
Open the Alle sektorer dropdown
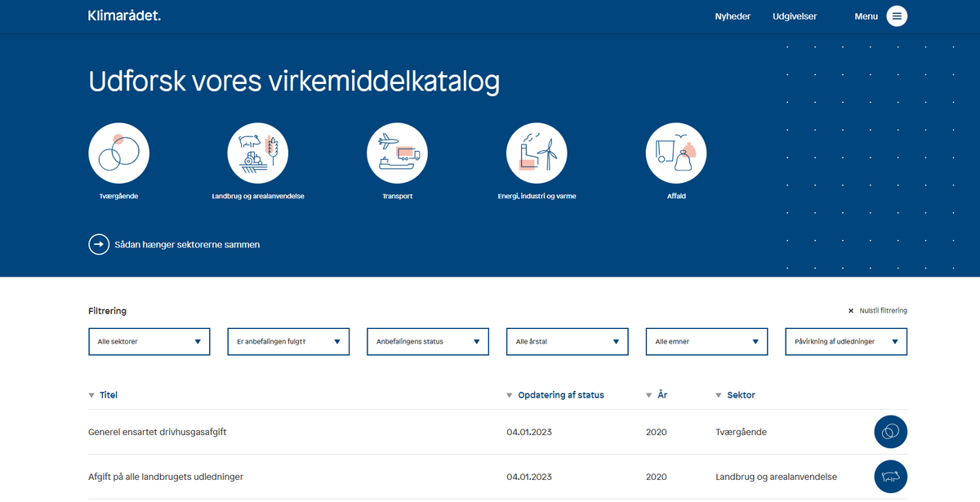[x=149, y=341]
